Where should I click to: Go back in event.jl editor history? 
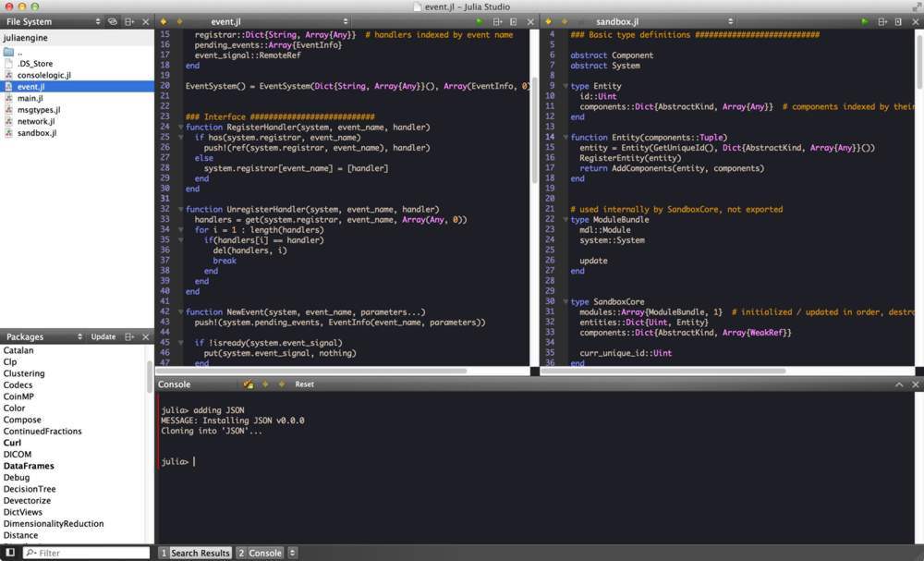pyautogui.click(x=164, y=22)
